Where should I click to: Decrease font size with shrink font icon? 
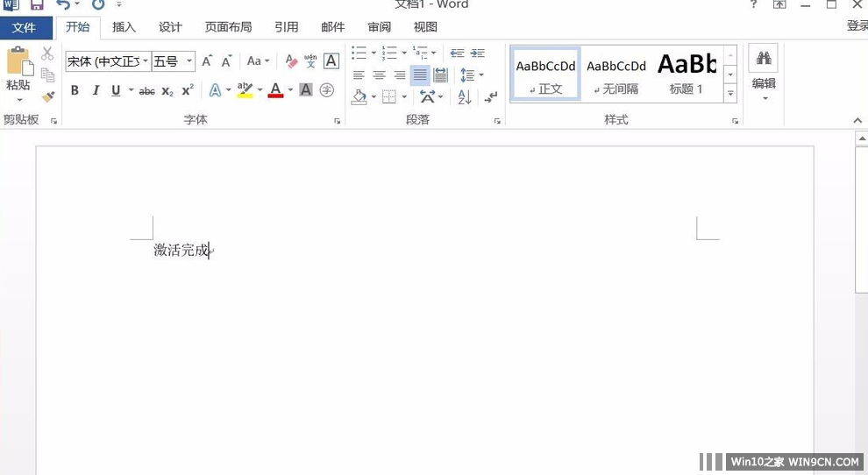click(x=226, y=60)
